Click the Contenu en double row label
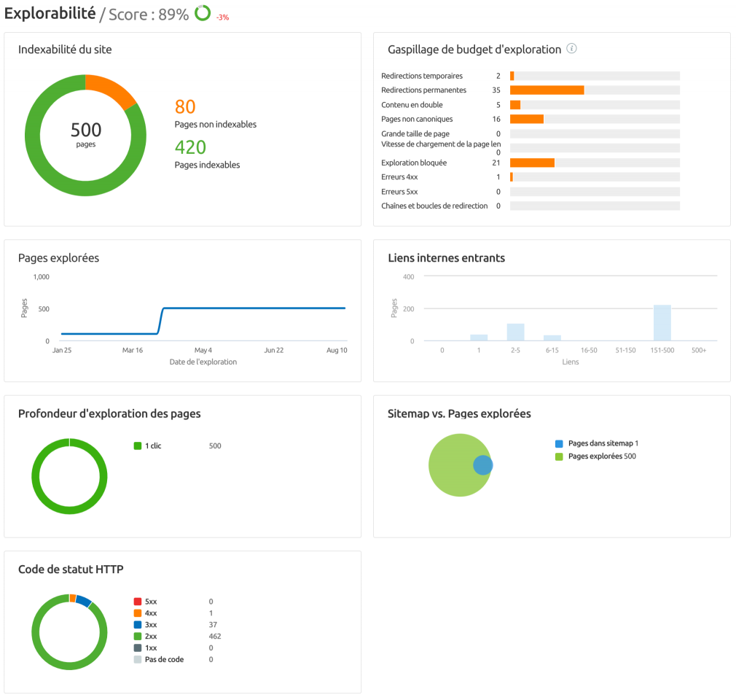The width and height of the screenshot is (736, 700). (412, 105)
